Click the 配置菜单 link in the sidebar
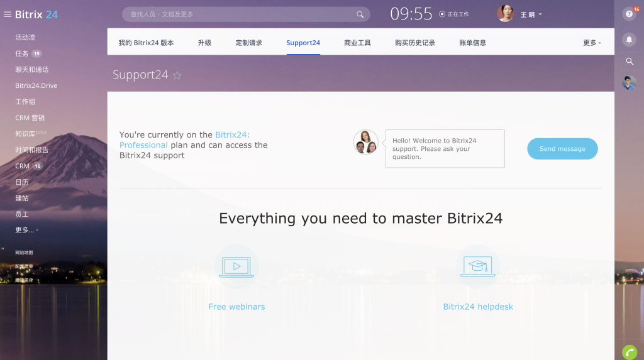This screenshot has height=360, width=644. [24, 266]
